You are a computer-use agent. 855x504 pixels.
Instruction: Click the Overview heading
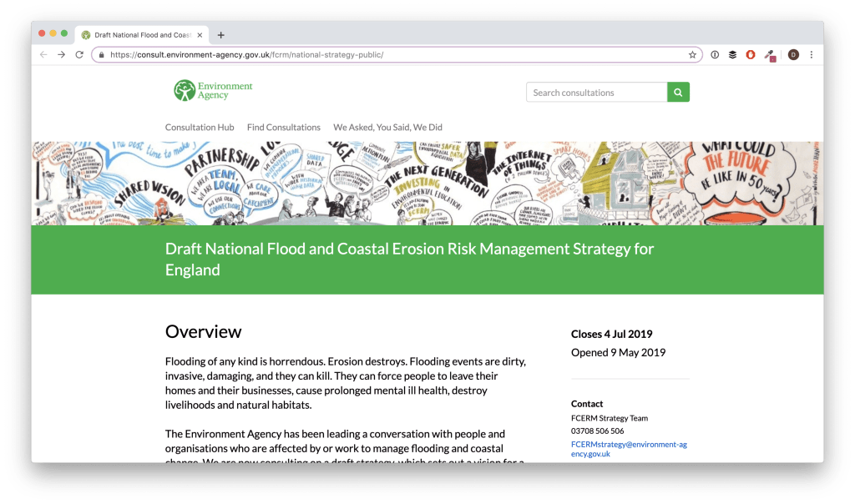(204, 331)
